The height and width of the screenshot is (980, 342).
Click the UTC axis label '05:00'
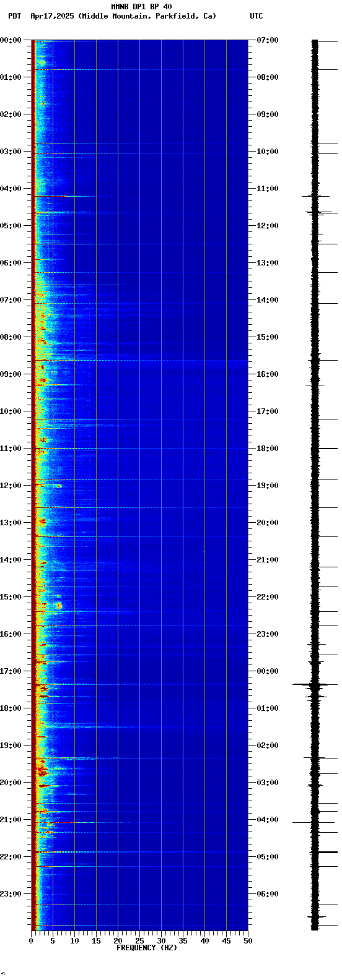(x=267, y=857)
